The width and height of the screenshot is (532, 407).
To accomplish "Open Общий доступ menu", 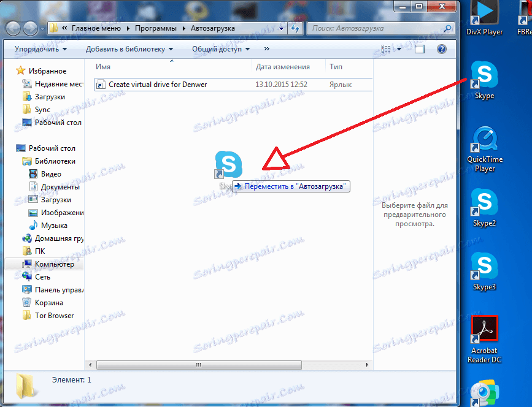I will (x=221, y=49).
